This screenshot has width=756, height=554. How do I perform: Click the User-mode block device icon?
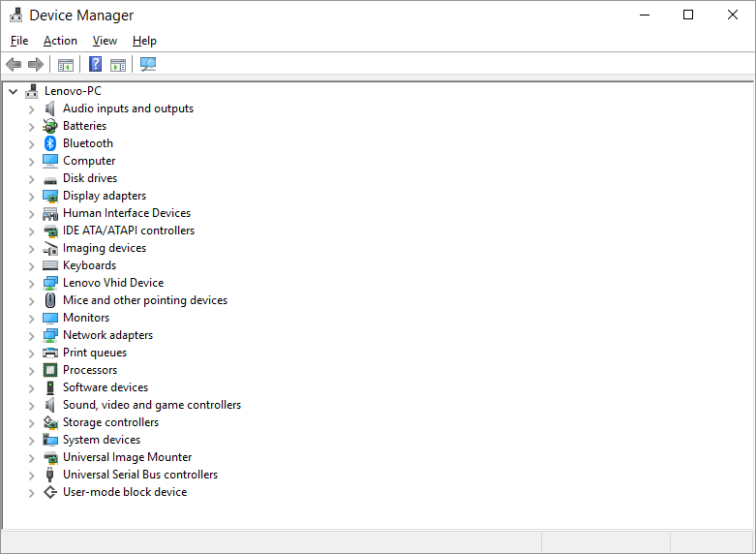[50, 492]
